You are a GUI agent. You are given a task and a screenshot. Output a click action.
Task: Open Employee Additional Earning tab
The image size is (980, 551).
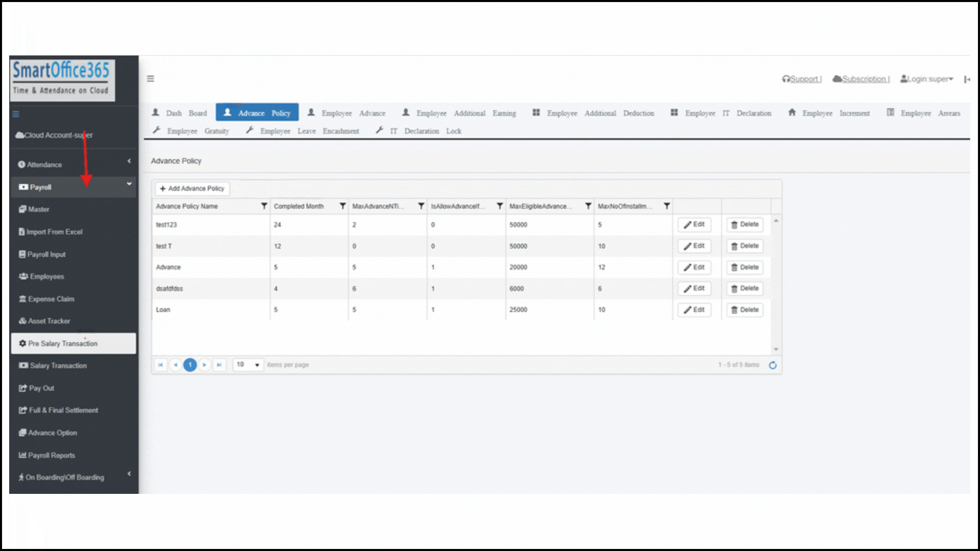(459, 113)
